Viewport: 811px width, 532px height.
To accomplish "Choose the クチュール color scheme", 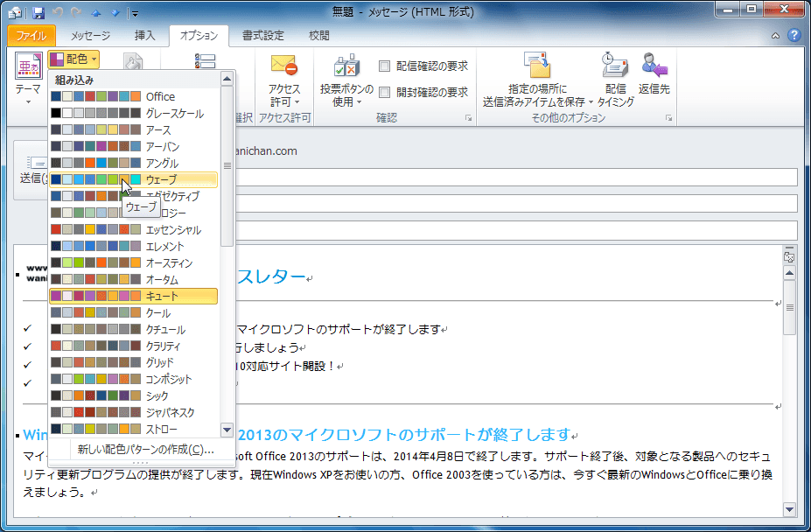I will click(x=134, y=330).
